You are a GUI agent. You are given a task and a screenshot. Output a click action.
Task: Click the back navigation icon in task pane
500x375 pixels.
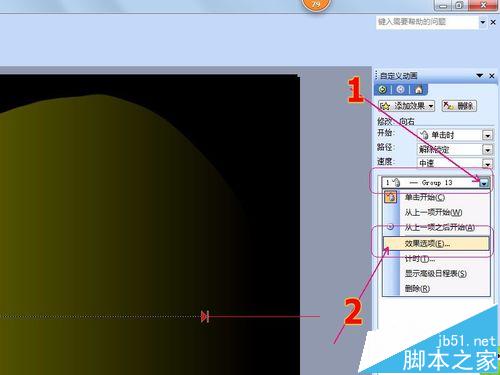383,89
